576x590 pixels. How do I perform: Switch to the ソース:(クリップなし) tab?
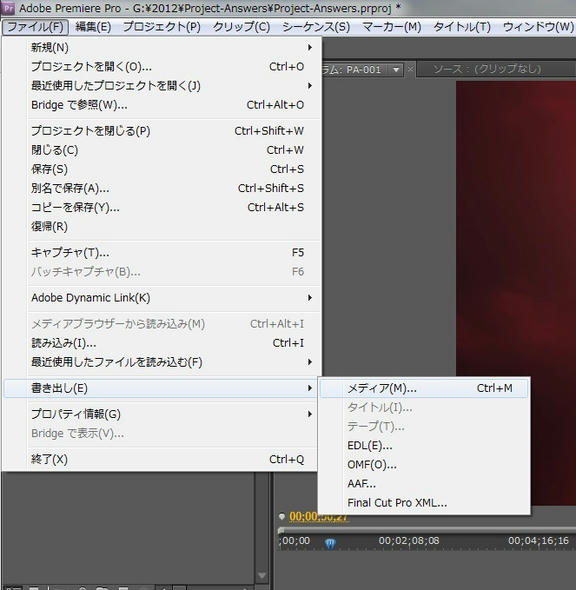pyautogui.click(x=487, y=69)
